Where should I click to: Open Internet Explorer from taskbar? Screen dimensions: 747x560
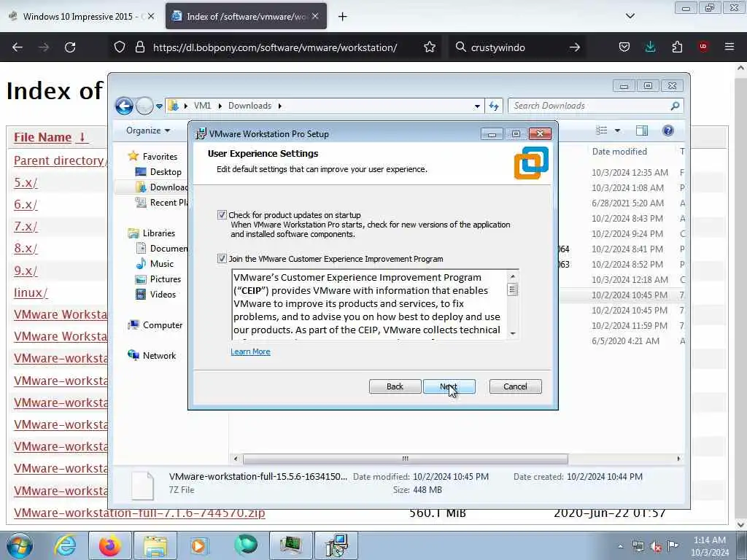tap(65, 545)
